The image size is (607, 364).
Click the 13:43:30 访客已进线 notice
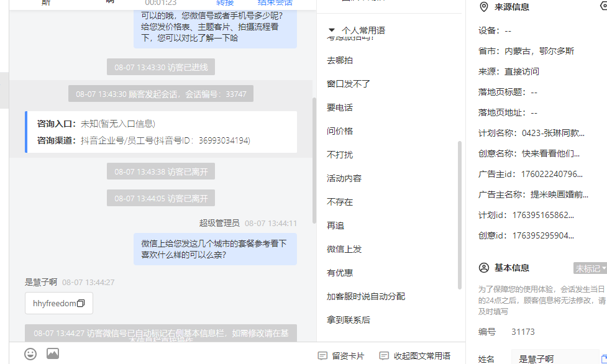161,67
